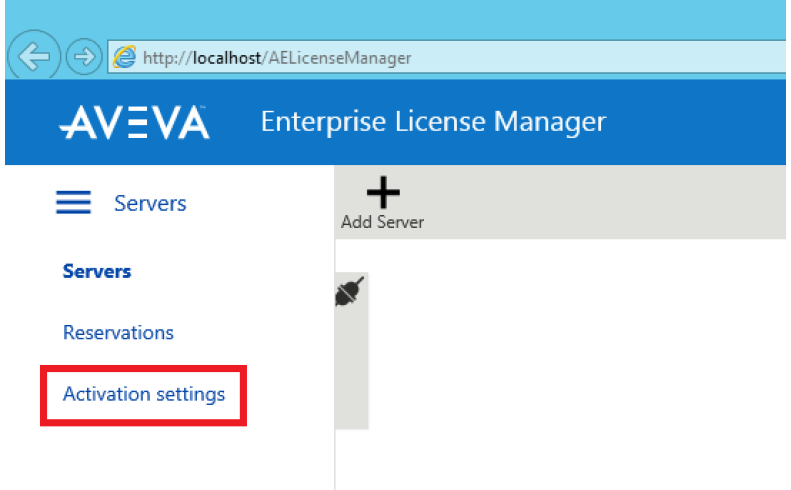791x490 pixels.
Task: Go back using the browser back arrow
Action: [x=34, y=56]
